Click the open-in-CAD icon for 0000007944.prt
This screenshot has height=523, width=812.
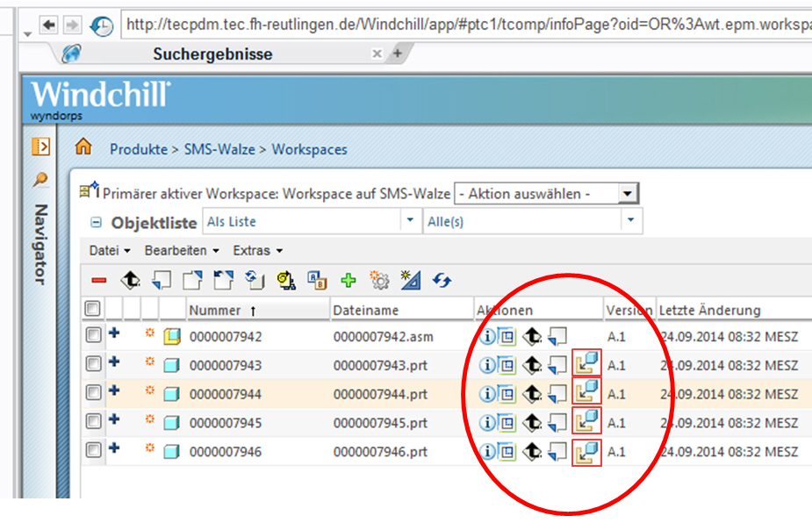pos(586,391)
